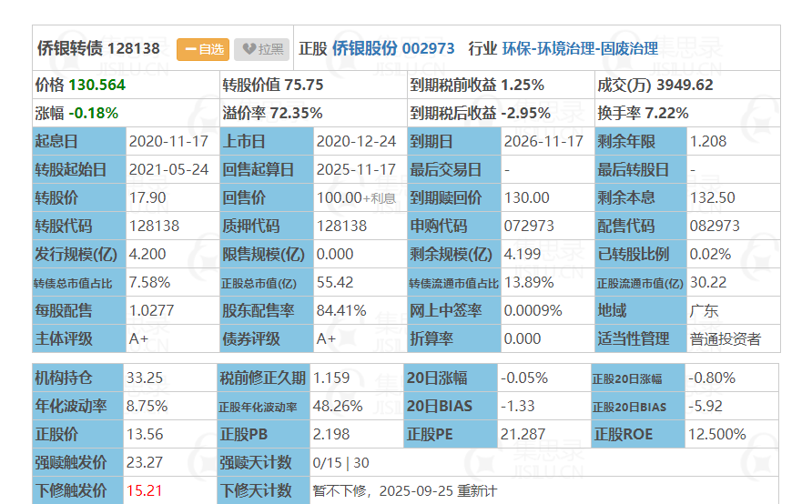Click 换手率 7.22% text

pos(643,113)
